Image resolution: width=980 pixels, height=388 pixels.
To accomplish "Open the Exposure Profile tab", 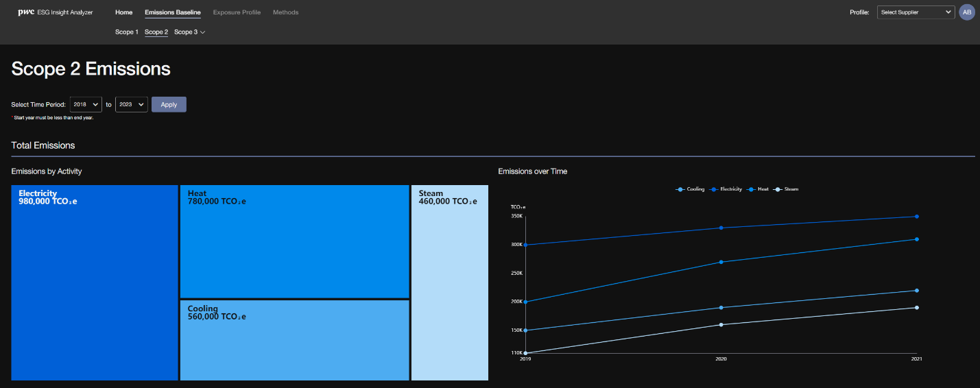I will click(x=237, y=12).
